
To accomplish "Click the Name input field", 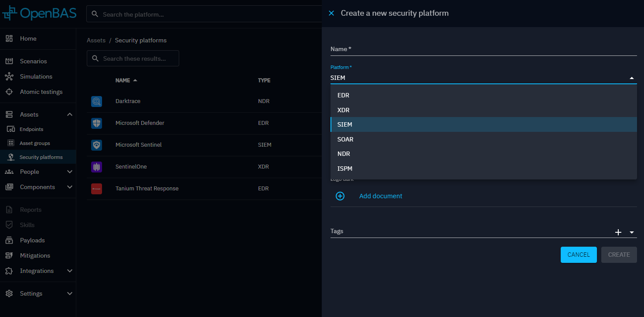I will point(483,49).
